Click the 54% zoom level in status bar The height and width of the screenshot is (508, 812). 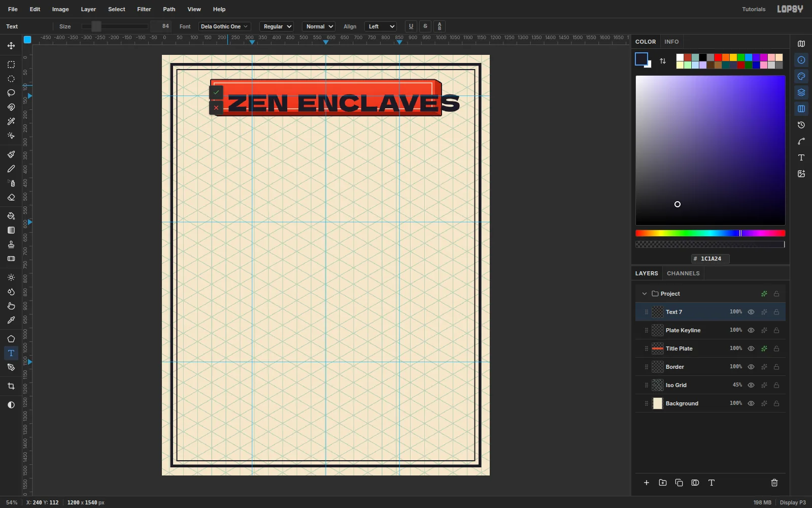point(12,502)
